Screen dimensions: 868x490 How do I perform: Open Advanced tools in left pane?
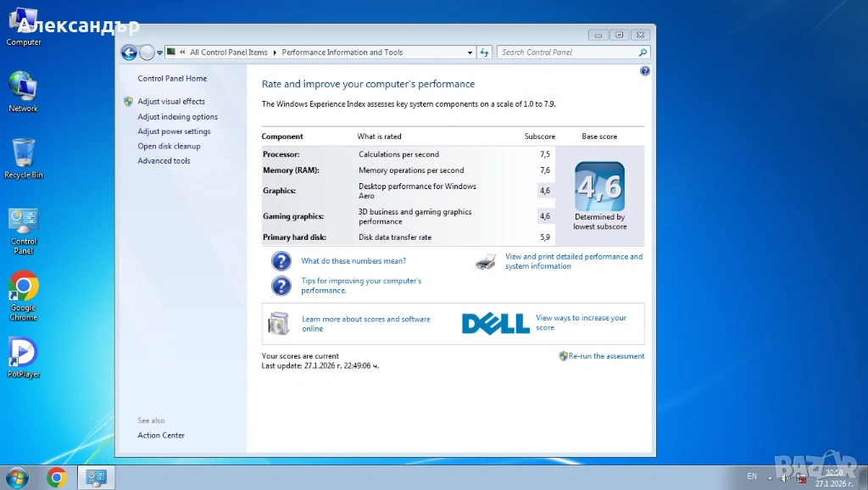tap(164, 161)
